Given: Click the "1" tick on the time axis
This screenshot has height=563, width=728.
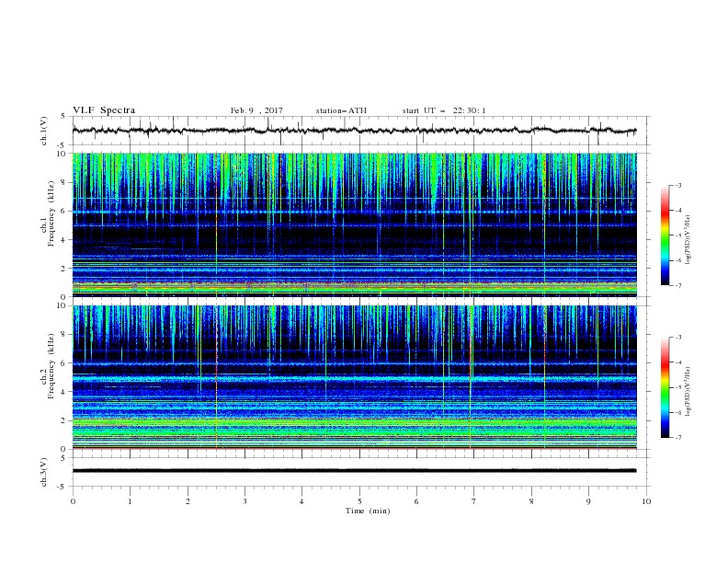Looking at the screenshot, I should [x=130, y=501].
